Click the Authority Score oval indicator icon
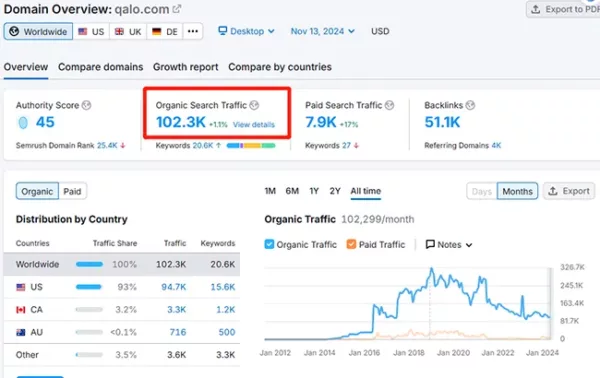 tap(23, 123)
